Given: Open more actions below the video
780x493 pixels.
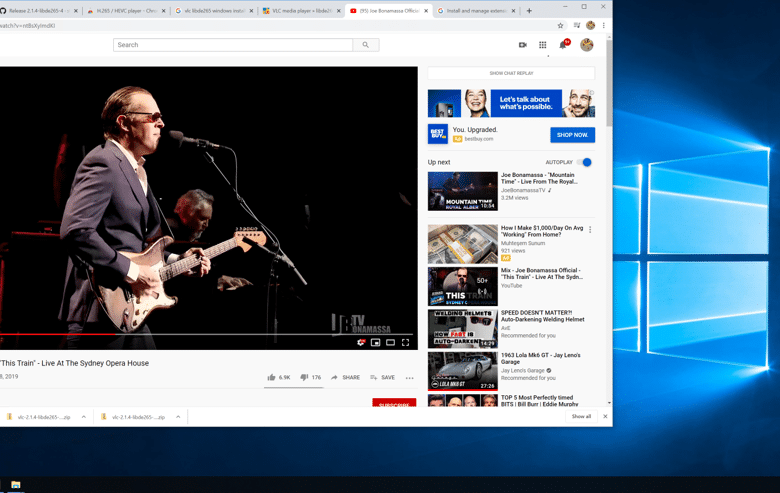Looking at the screenshot, I should click(409, 378).
